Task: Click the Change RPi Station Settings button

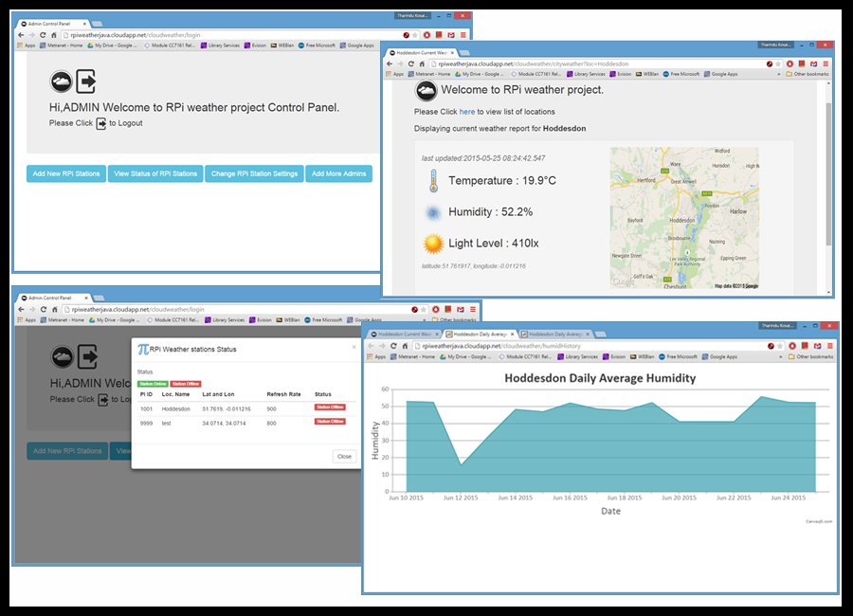Action: point(254,174)
